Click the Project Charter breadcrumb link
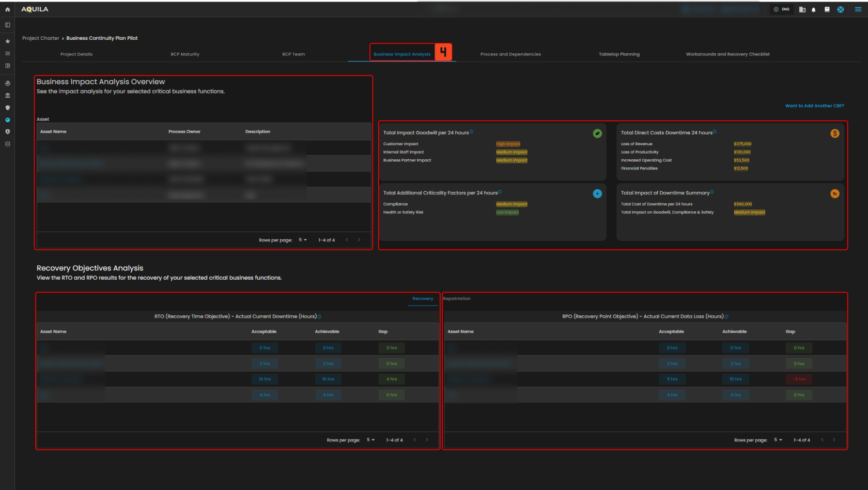 [x=41, y=38]
